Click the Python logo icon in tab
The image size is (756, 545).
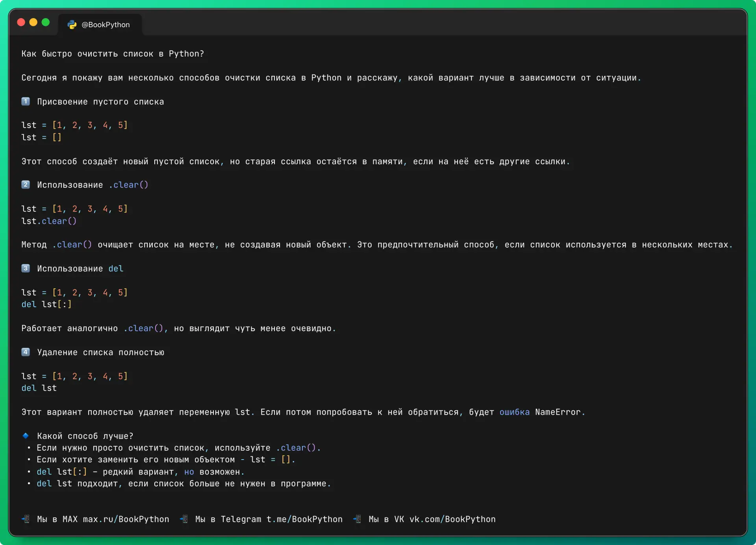click(72, 24)
